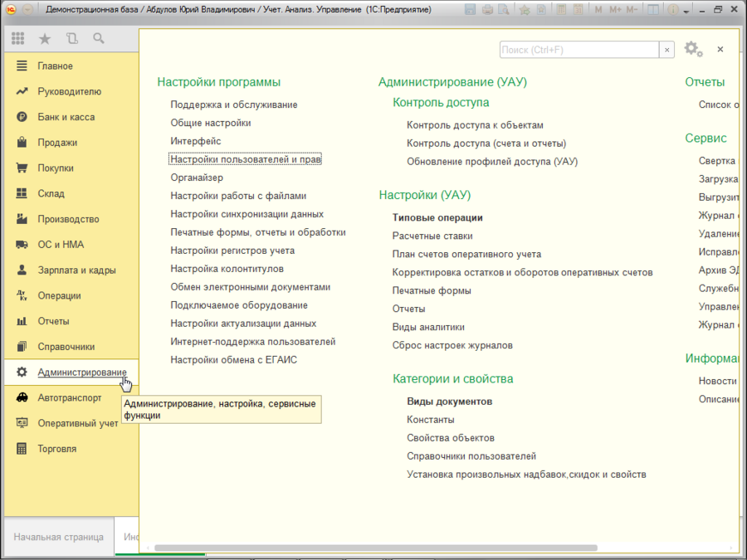This screenshot has height=560, width=747.
Task: Open Банк и касса section
Action: click(x=66, y=117)
